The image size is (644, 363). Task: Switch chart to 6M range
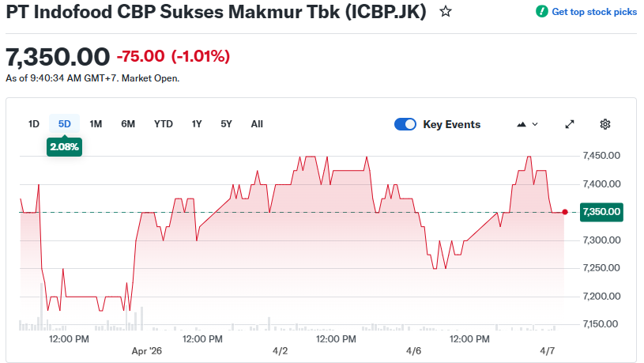coord(128,124)
